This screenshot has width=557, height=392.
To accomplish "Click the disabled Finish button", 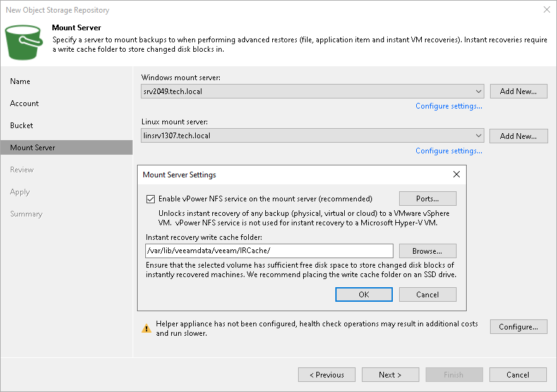I will [x=454, y=374].
